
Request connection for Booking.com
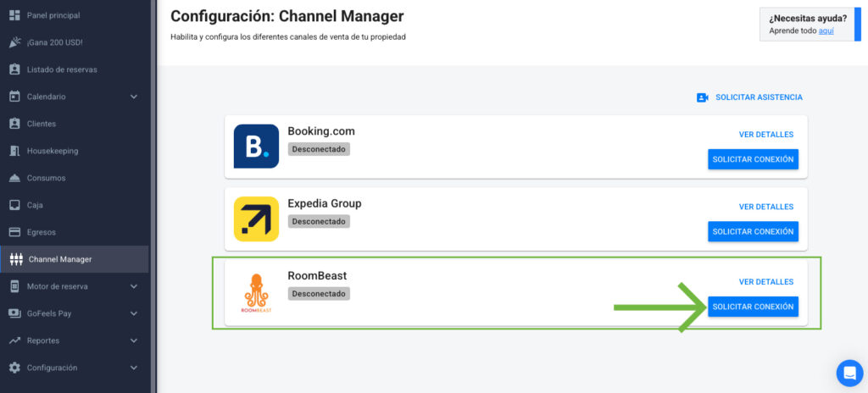tap(753, 159)
